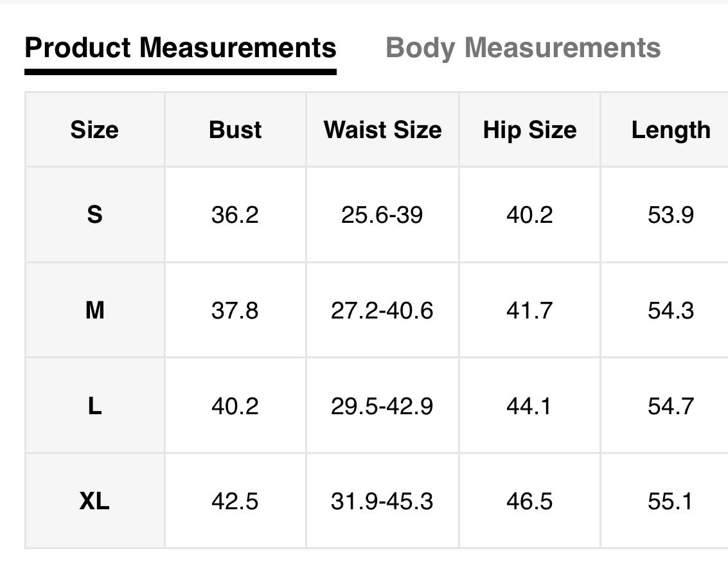Click hip size value 46.5
The height and width of the screenshot is (569, 728).
(529, 501)
